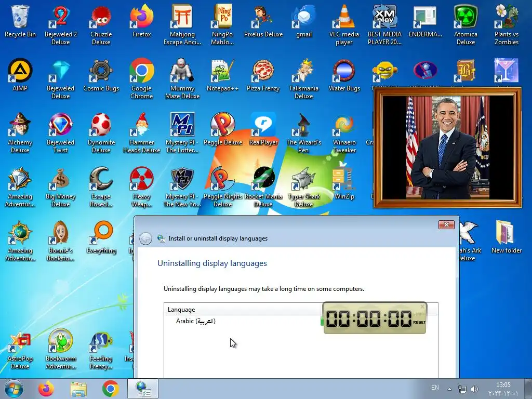
Task: Open Water Bugs shortcut
Action: tap(344, 75)
